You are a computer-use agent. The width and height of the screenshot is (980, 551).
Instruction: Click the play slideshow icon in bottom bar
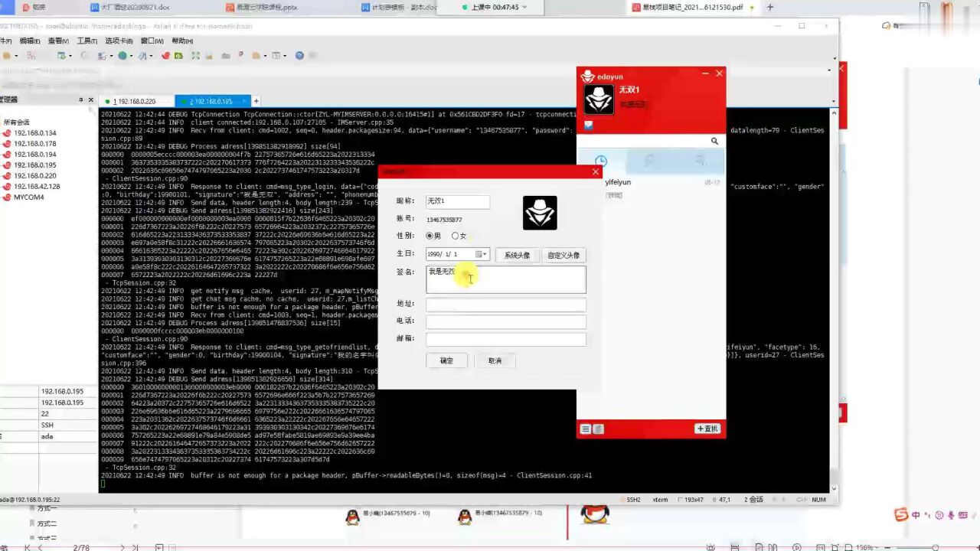pyautogui.click(x=796, y=547)
